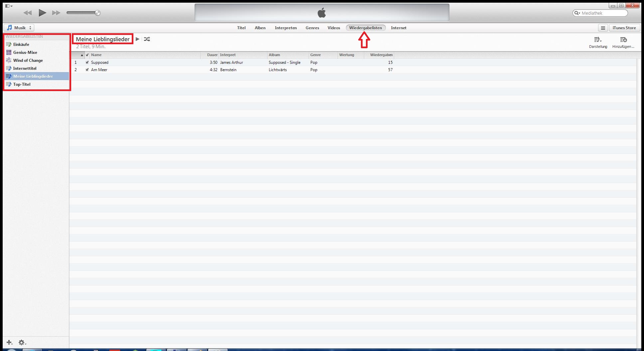Open the gear actions menu
644x351 pixels.
tap(22, 342)
